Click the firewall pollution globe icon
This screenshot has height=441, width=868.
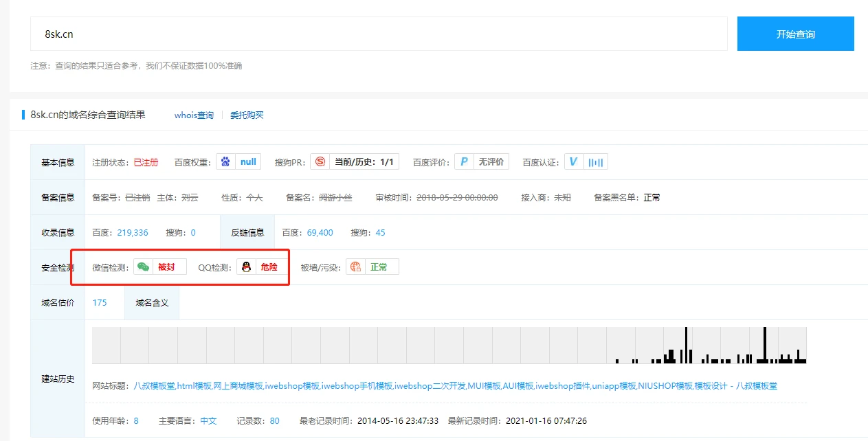355,267
